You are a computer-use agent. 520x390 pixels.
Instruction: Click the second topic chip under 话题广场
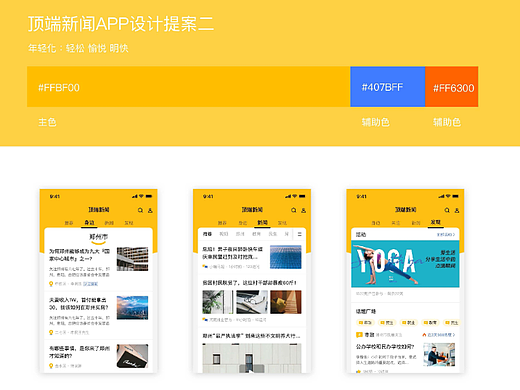pos(387,323)
